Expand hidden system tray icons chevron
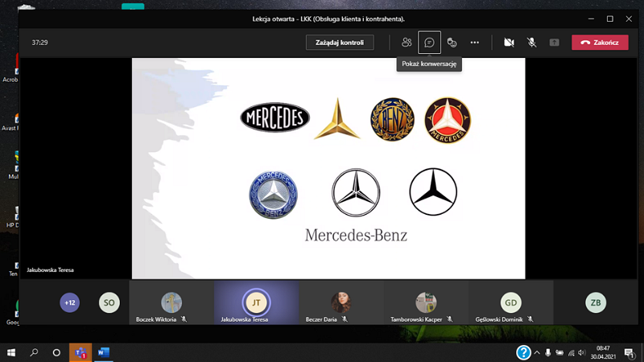Image resolution: width=644 pixels, height=362 pixels. click(537, 352)
